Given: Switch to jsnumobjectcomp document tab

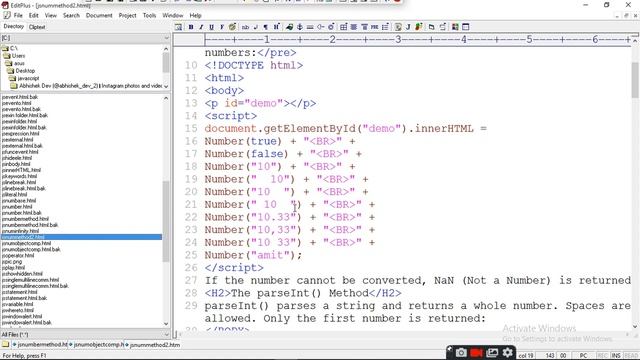Looking at the screenshot, I should [96, 344].
